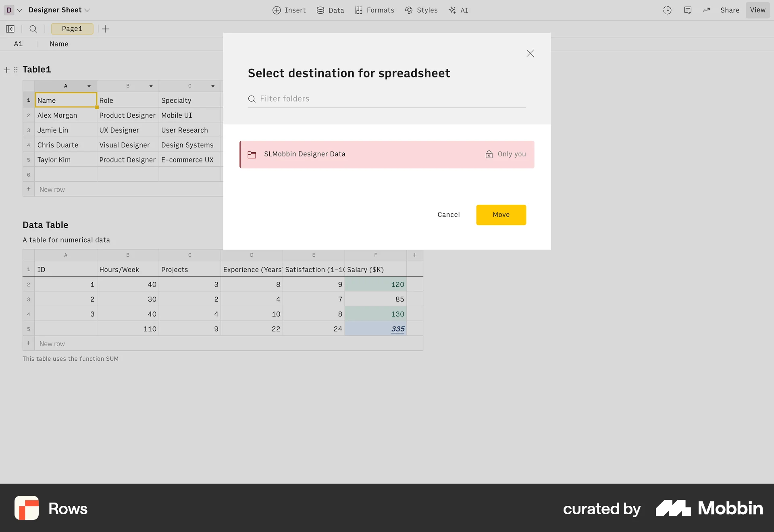Image resolution: width=774 pixels, height=532 pixels.
Task: Select the SLMobbin Designer Data folder
Action: coord(363,154)
